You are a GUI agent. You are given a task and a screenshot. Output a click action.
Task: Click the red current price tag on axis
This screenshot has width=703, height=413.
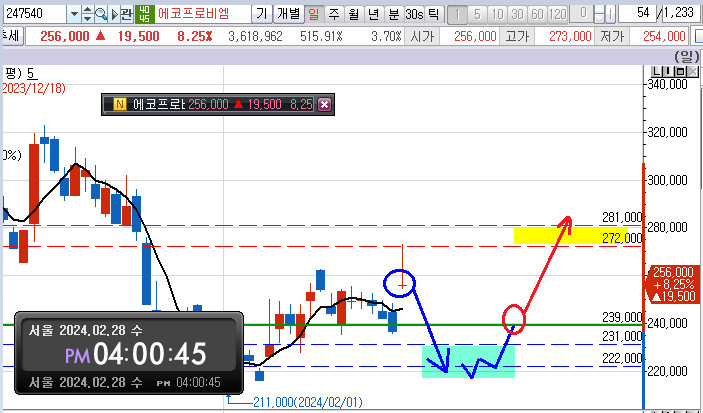click(673, 284)
